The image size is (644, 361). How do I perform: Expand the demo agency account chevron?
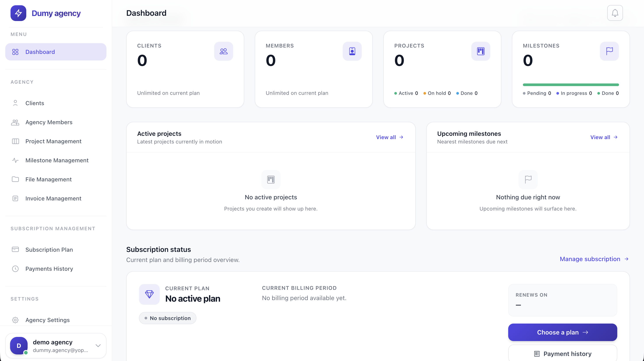point(98,345)
